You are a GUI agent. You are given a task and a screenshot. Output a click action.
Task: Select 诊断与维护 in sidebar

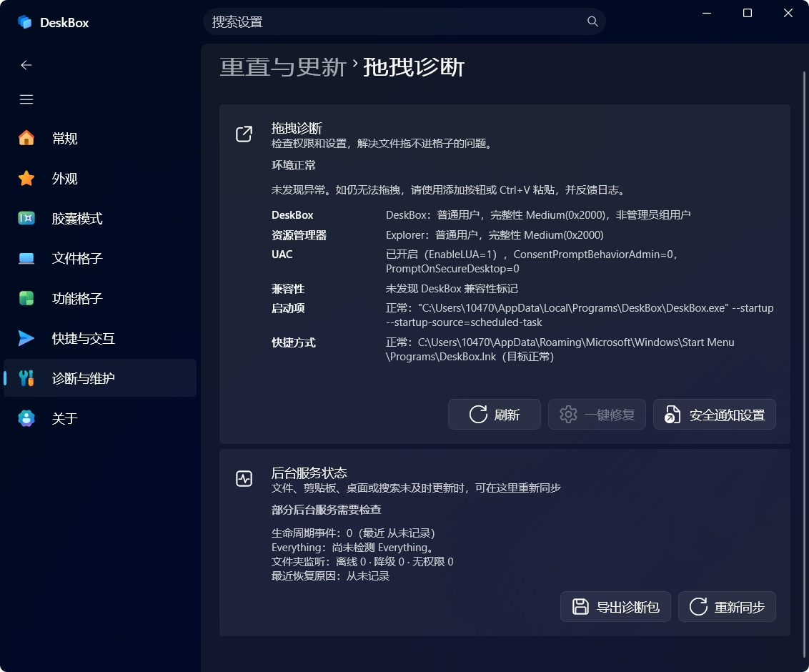point(100,377)
